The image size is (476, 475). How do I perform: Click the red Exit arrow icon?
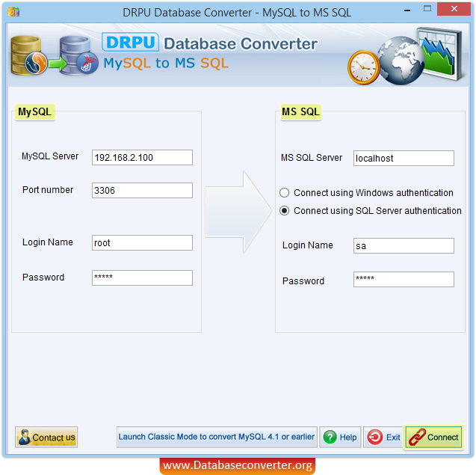coord(375,437)
